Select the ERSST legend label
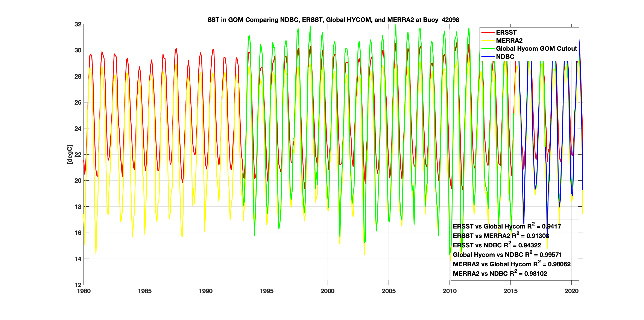The width and height of the screenshot is (644, 320). pyautogui.click(x=506, y=32)
